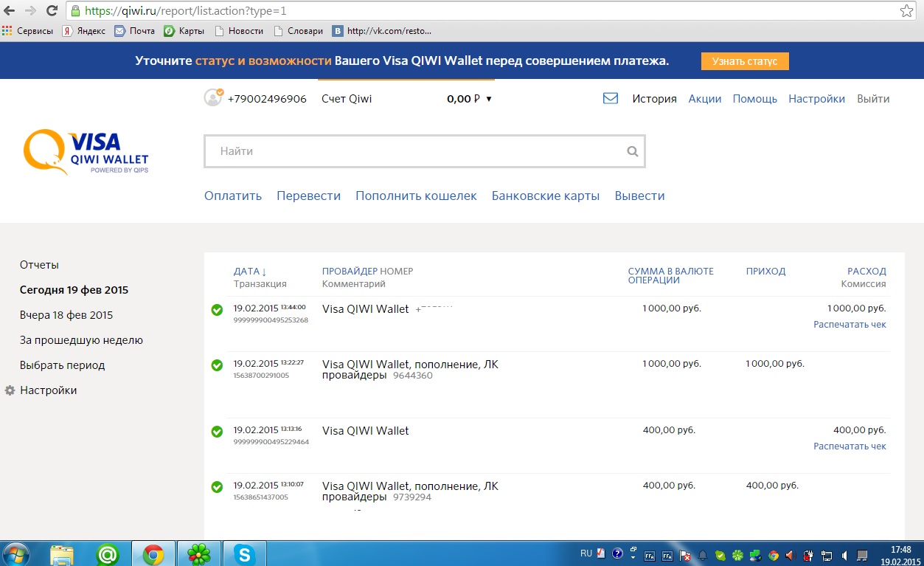Click the СУММА В ВАЛЮТЕ ОПЕРАЦИИ header

[x=671, y=275]
